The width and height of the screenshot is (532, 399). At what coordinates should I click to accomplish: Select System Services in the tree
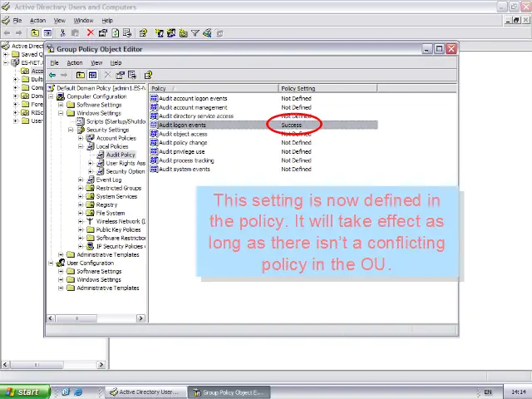tap(116, 196)
